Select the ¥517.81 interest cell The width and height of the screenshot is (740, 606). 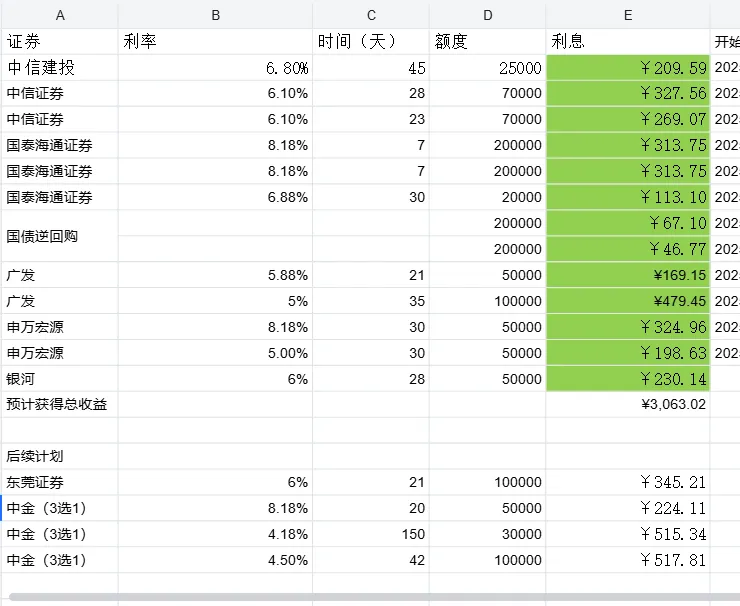click(x=628, y=560)
